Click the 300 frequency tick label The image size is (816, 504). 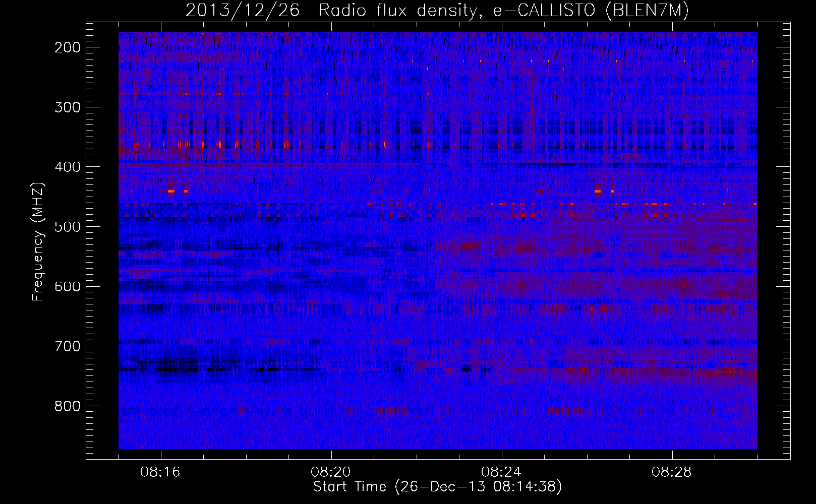67,107
